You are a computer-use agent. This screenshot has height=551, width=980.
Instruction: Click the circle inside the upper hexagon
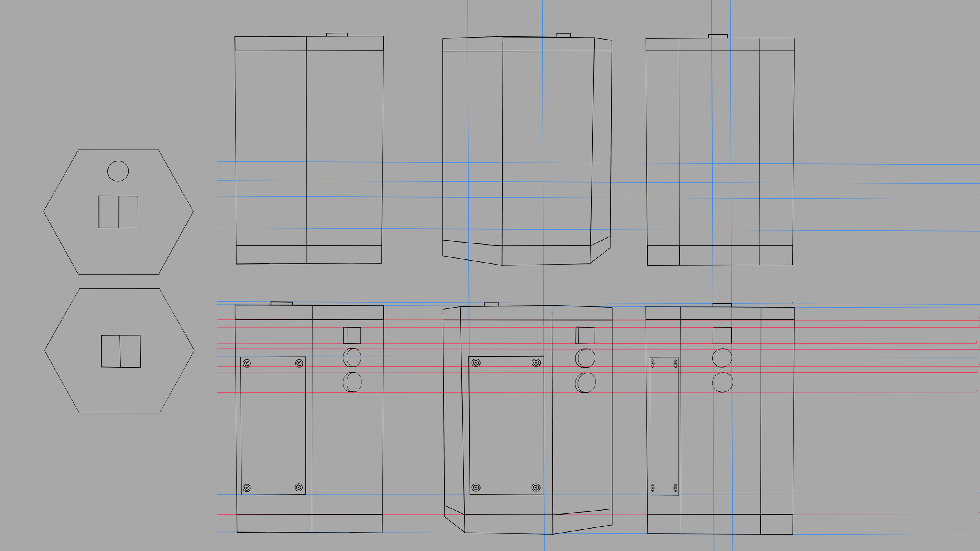pos(118,171)
